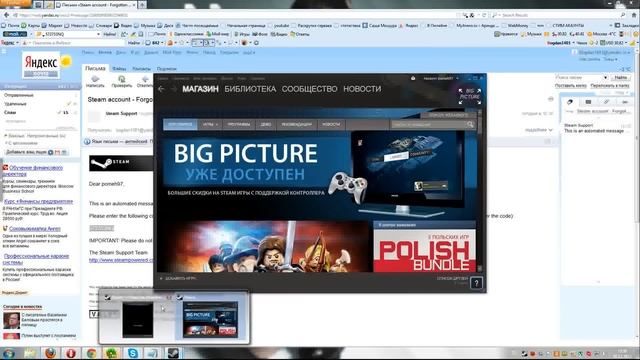
Task: Click the green app icon on taskbar
Action: click(111, 353)
